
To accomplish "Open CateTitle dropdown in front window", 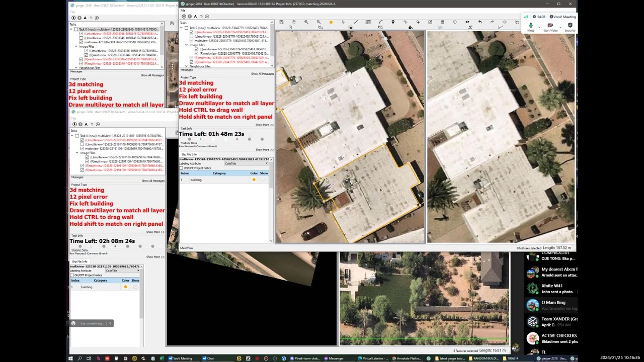I will click(x=247, y=163).
